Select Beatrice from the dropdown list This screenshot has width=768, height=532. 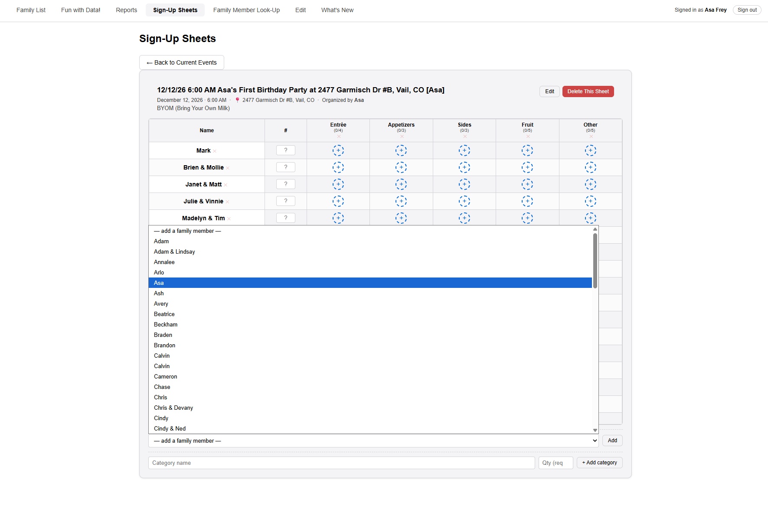coord(370,314)
